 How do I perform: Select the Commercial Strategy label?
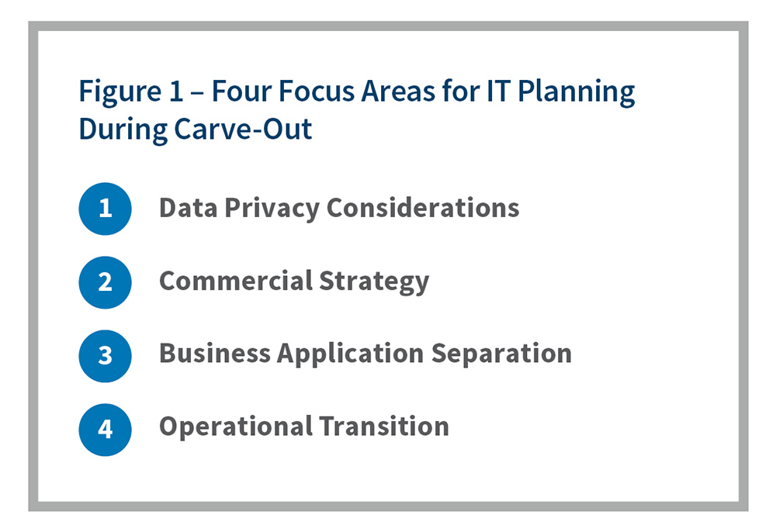point(293,282)
